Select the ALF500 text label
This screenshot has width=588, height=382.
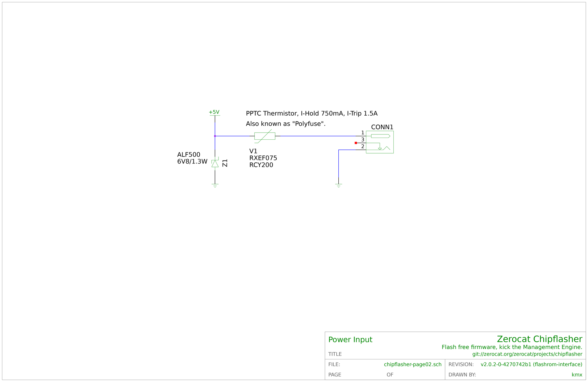(x=189, y=155)
